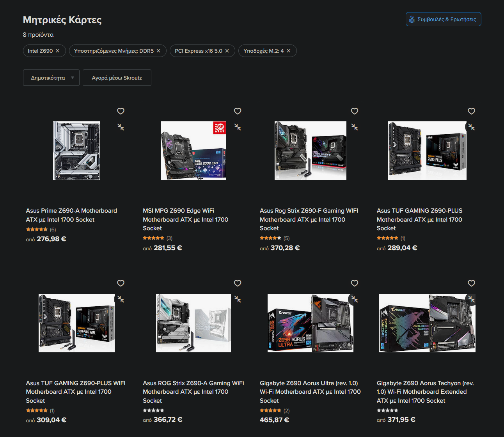The height and width of the screenshot is (437, 504).
Task: Click the MSI Z690 Edge WiFi product image
Action: (193, 151)
